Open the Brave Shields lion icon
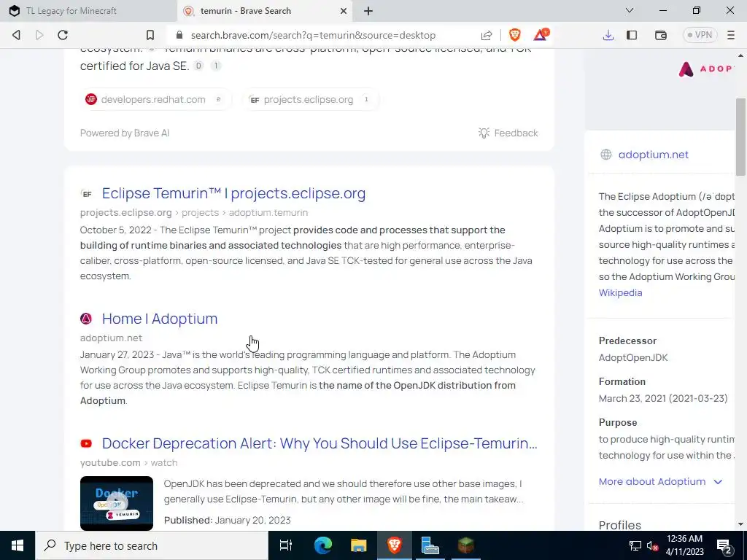 (515, 35)
